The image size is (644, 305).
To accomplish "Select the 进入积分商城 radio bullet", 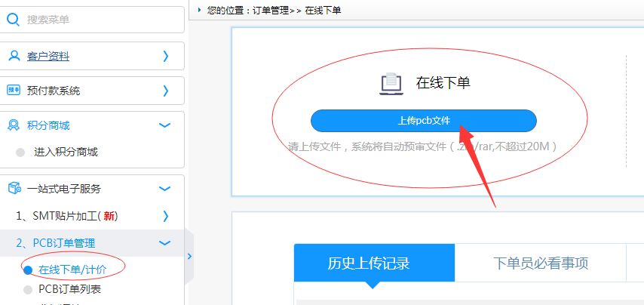I will [20, 152].
